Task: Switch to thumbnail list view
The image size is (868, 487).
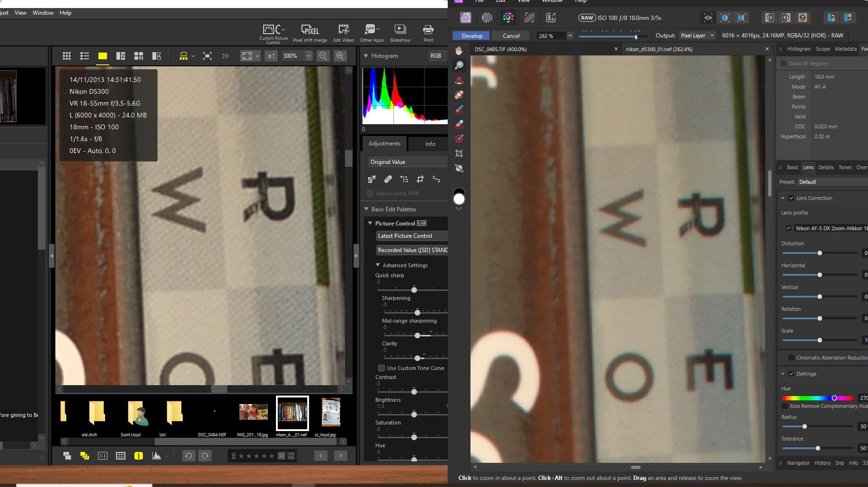Action: click(85, 56)
